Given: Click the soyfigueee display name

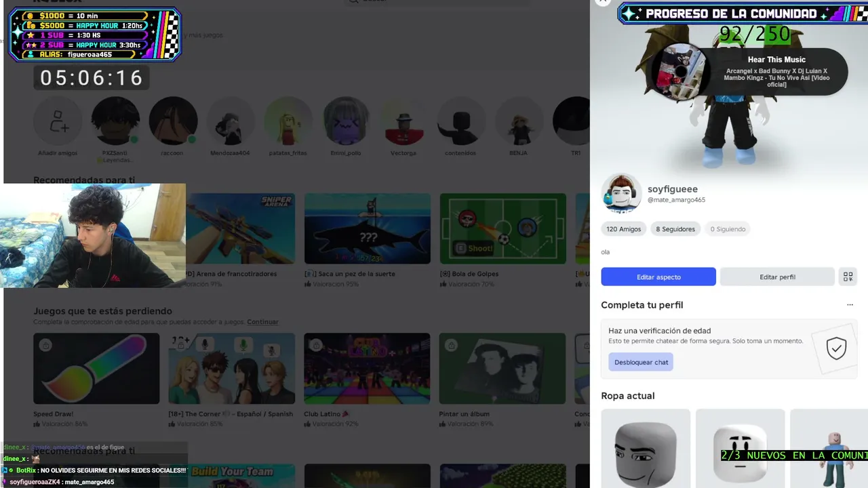Looking at the screenshot, I should pyautogui.click(x=673, y=189).
